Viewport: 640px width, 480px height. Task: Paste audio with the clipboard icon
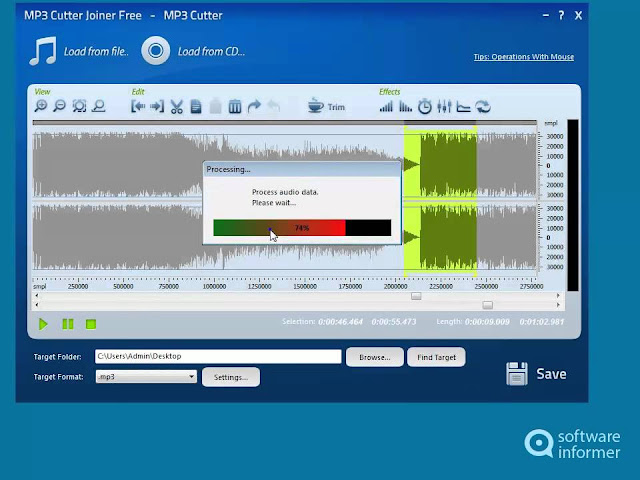[216, 107]
